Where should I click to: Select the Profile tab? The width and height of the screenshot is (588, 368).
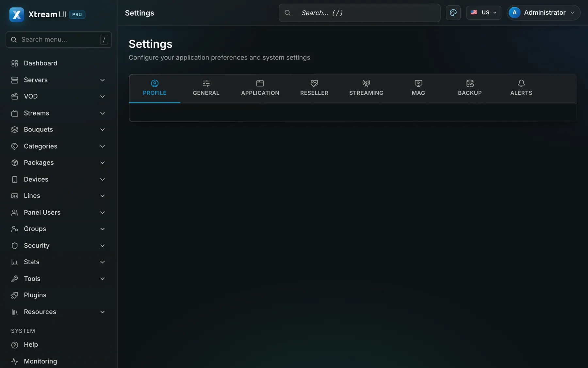[155, 88]
